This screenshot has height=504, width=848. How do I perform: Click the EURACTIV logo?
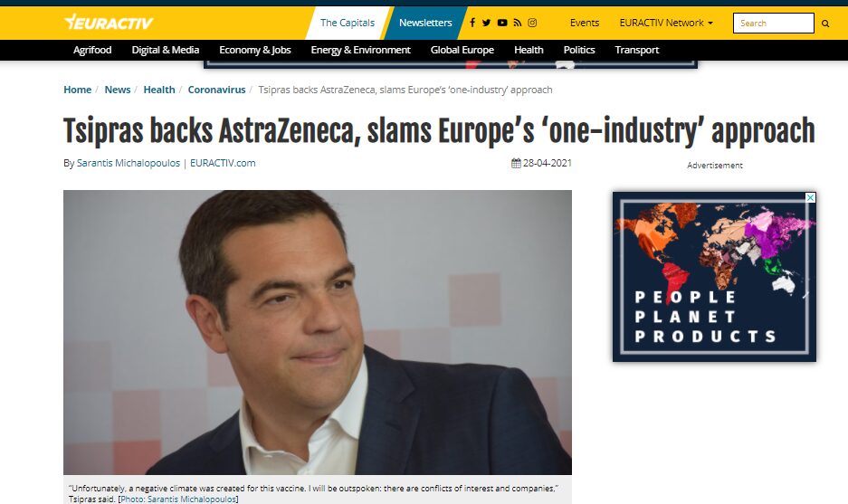109,23
